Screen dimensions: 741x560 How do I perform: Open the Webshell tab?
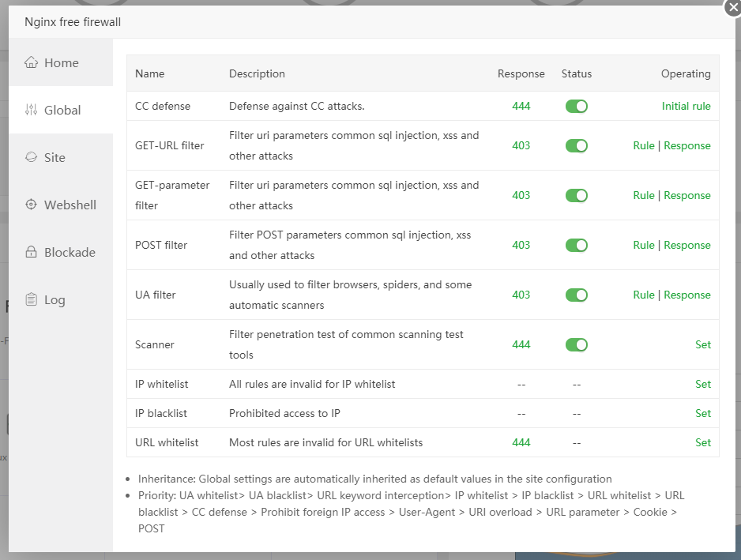tap(70, 205)
